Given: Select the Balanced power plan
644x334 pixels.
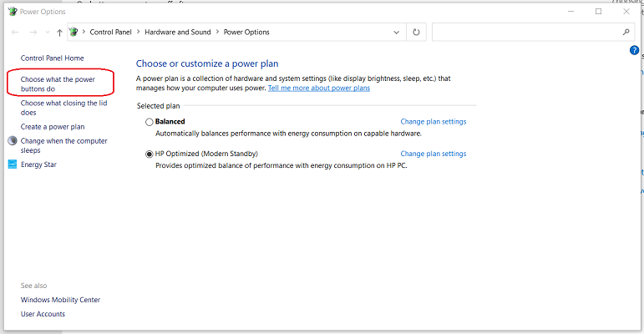Looking at the screenshot, I should (150, 122).
